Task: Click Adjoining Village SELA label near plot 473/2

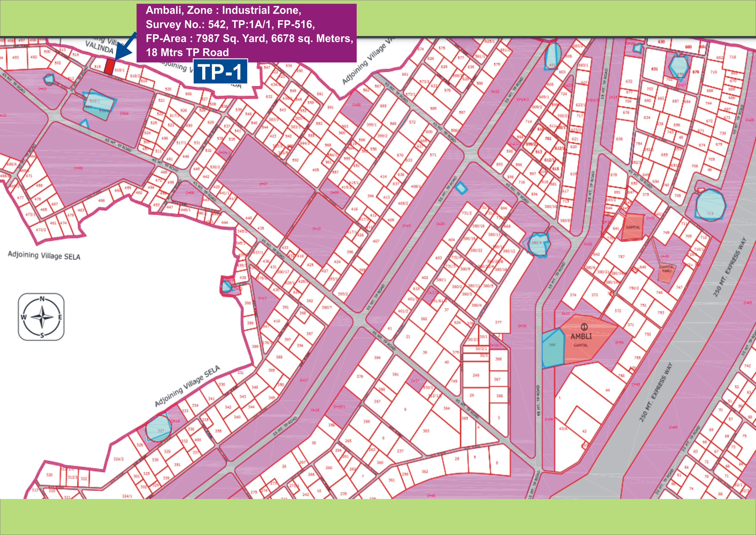Action: 44,255
